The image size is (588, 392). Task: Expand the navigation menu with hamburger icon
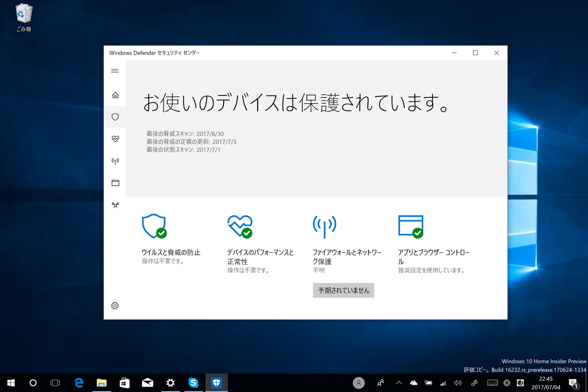115,71
